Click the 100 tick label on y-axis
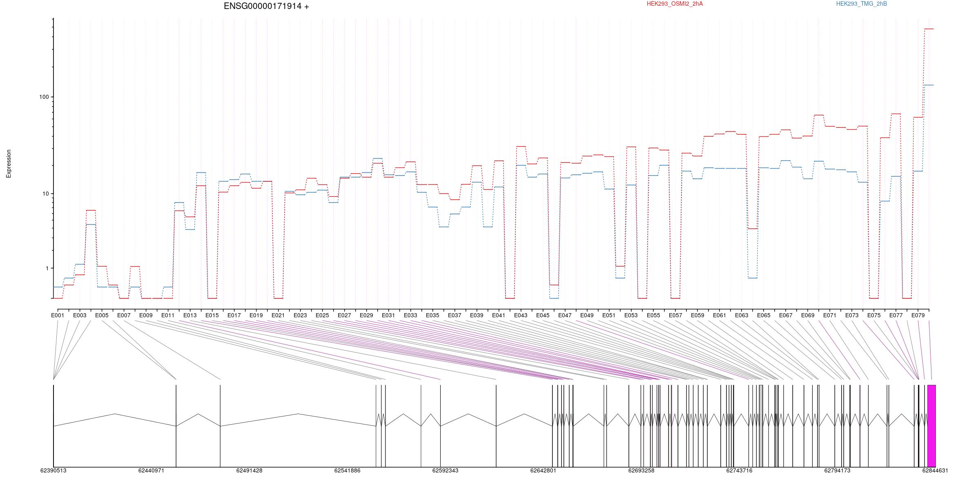This screenshot has height=490, width=980. pos(44,97)
